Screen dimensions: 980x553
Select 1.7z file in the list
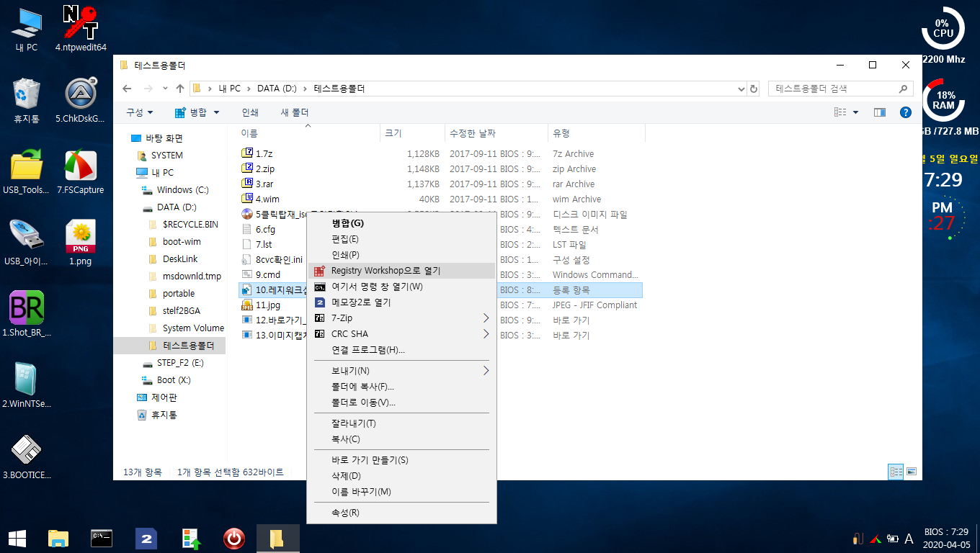tap(264, 153)
